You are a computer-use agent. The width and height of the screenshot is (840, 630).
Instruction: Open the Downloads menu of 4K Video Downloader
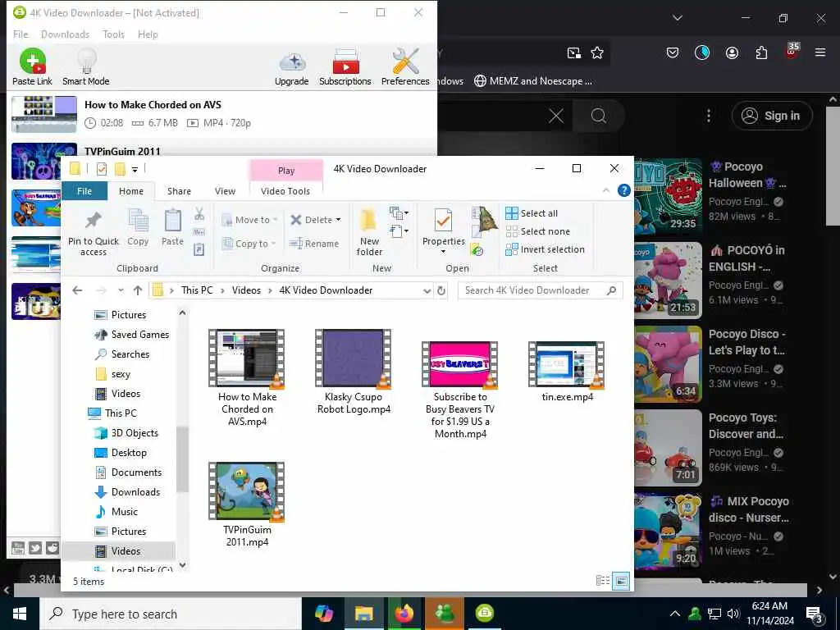pos(65,34)
